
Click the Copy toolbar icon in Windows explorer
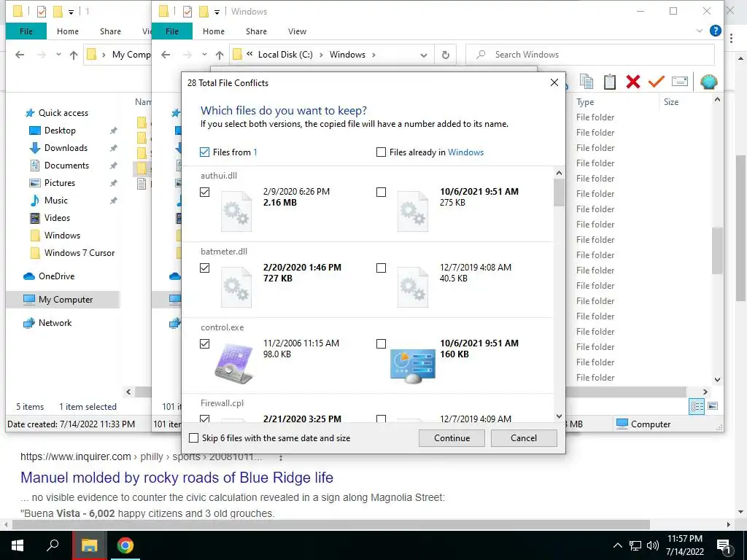(587, 82)
